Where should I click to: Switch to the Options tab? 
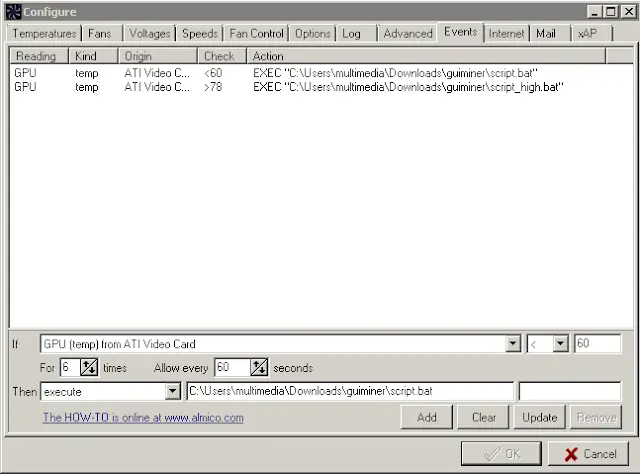click(313, 33)
